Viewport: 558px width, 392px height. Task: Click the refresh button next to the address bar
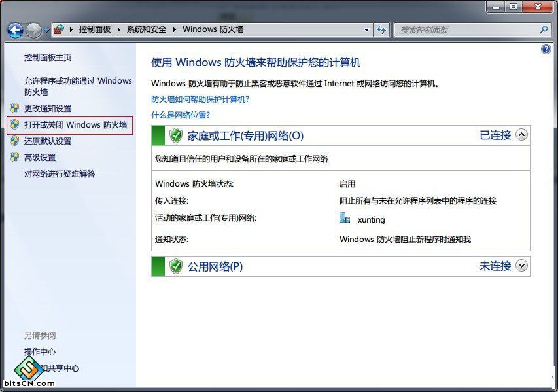click(x=381, y=30)
